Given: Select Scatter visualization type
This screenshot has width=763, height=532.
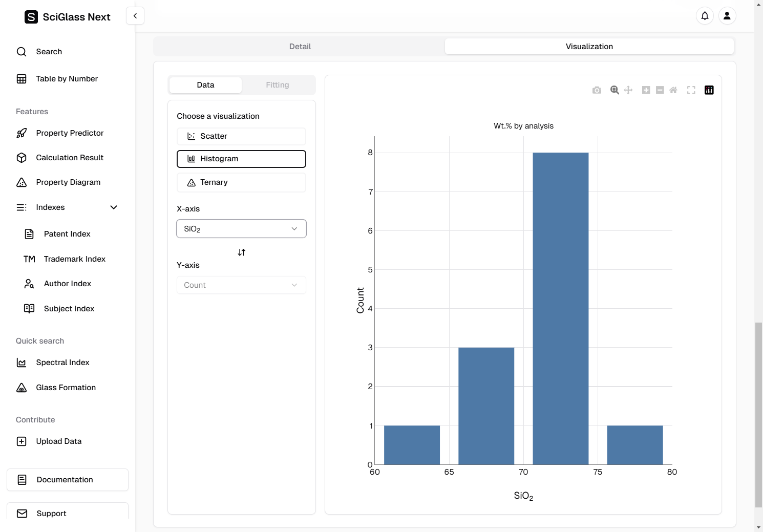Looking at the screenshot, I should [241, 136].
